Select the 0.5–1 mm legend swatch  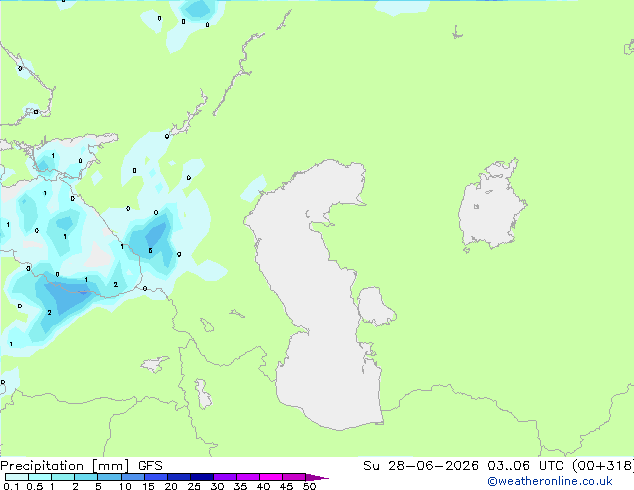[40, 477]
